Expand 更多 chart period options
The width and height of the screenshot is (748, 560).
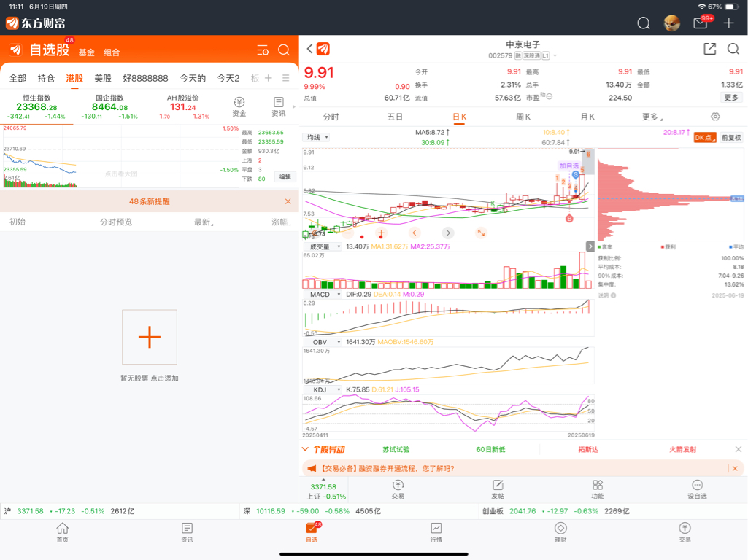(x=652, y=117)
